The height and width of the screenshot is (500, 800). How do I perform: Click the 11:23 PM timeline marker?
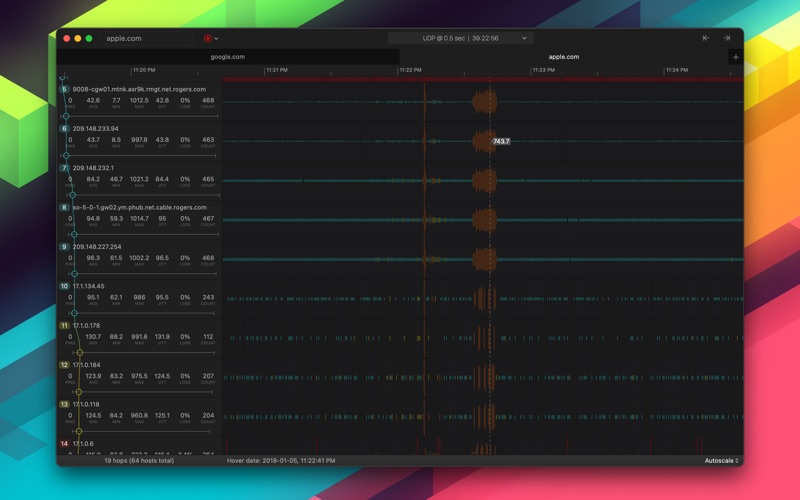(543, 70)
